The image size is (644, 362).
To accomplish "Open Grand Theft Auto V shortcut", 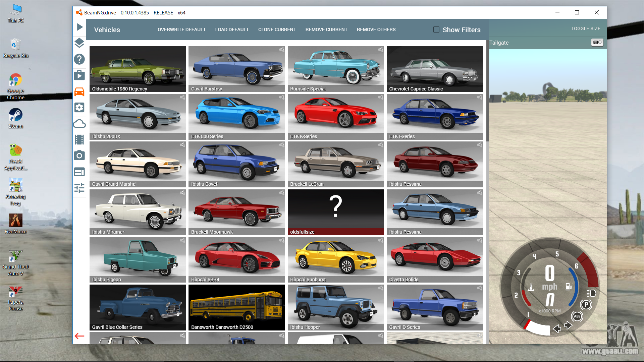I will coord(16,263).
